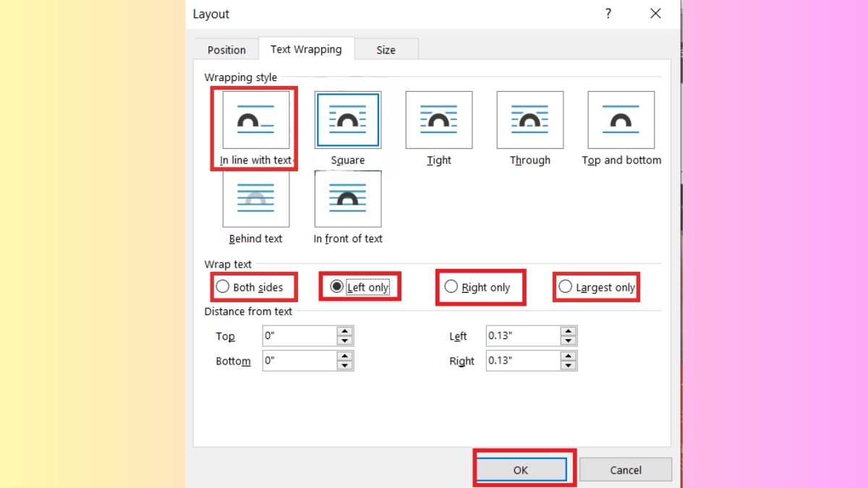The width and height of the screenshot is (868, 488).
Task: Select the Left only radio button
Action: click(x=336, y=287)
